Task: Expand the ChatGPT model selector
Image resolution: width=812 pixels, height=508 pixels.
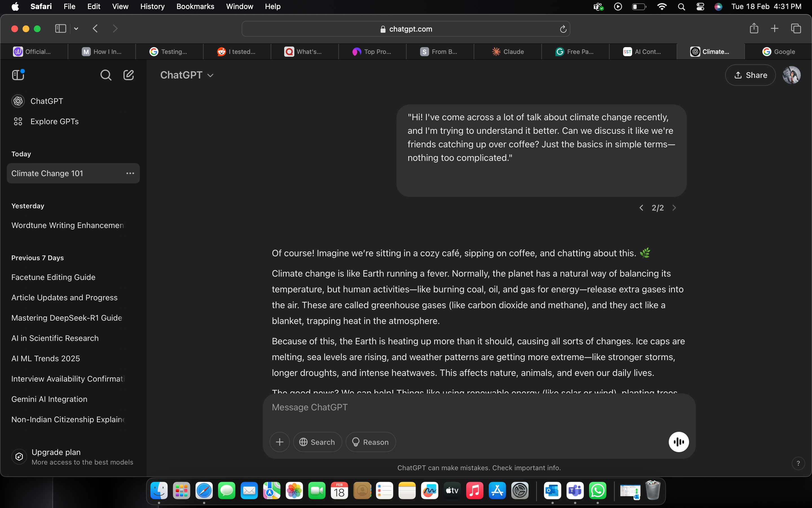Action: tap(187, 75)
